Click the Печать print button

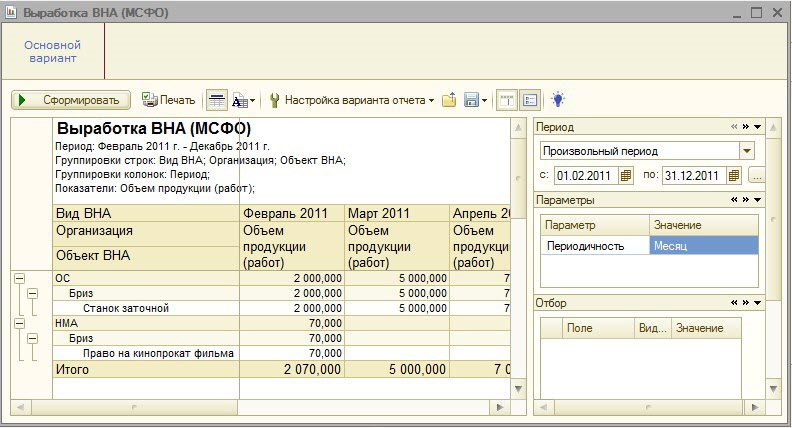[168, 100]
